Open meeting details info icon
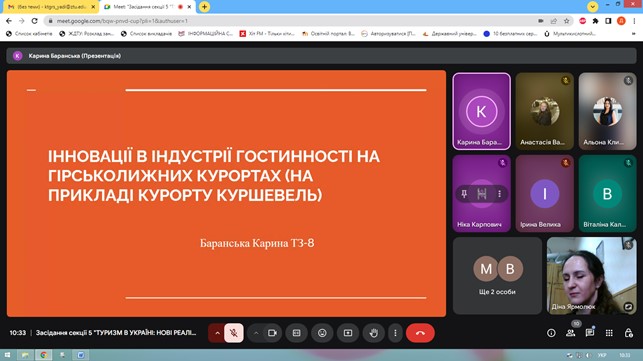The height and width of the screenshot is (361, 643). pyautogui.click(x=551, y=333)
